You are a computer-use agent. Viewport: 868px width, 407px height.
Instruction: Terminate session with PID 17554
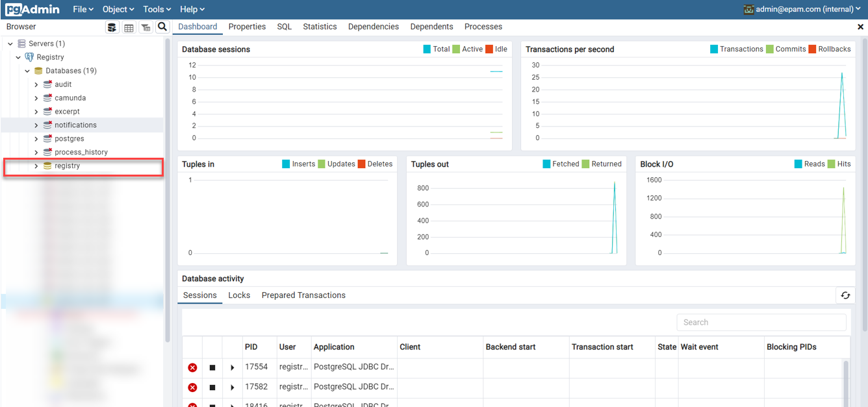tap(192, 367)
